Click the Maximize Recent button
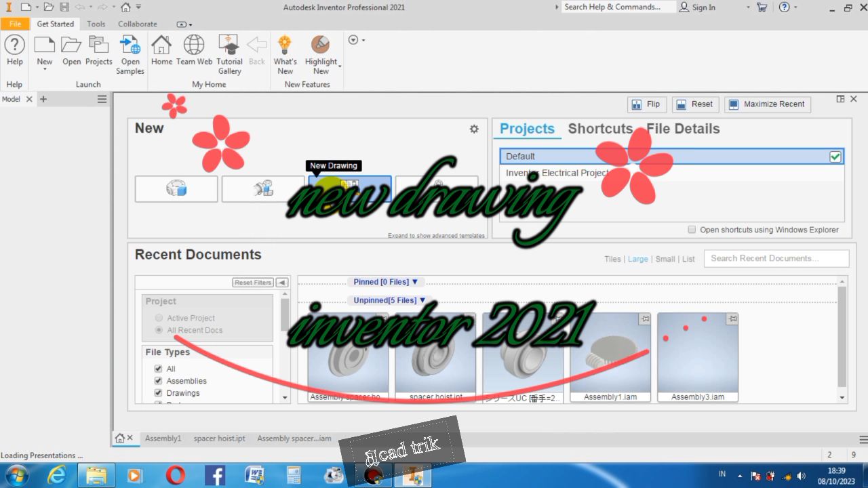Image resolution: width=868 pixels, height=488 pixels. 768,104
